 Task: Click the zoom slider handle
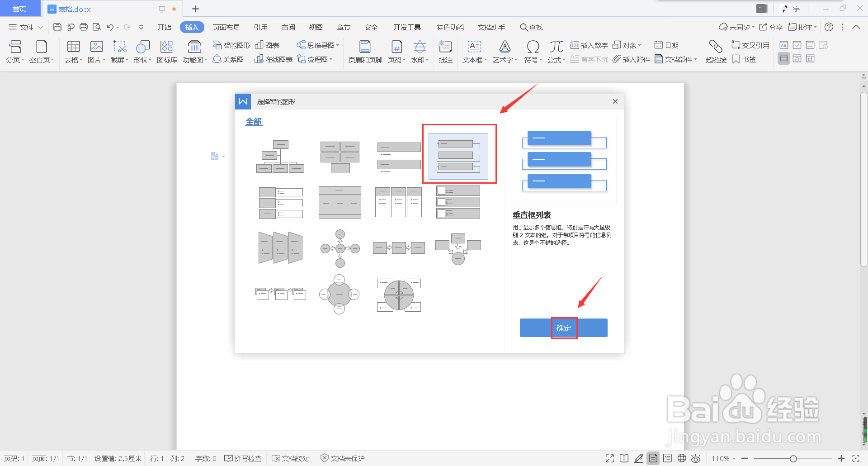793,458
